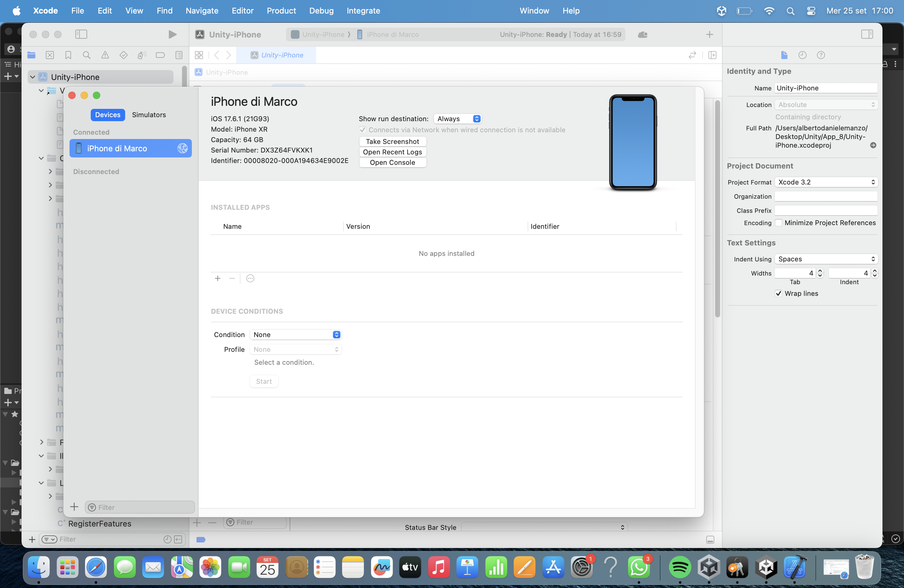Reveal full path with arrow icon

(x=873, y=145)
